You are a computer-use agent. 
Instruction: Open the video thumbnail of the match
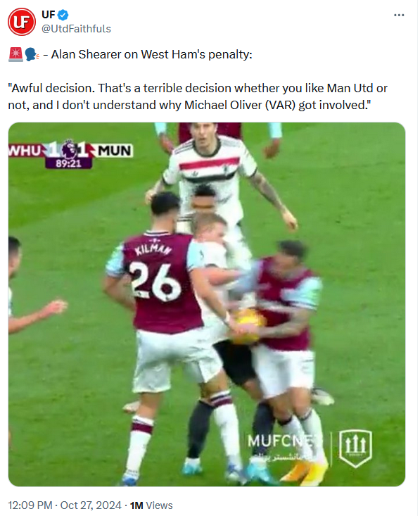[207, 304]
